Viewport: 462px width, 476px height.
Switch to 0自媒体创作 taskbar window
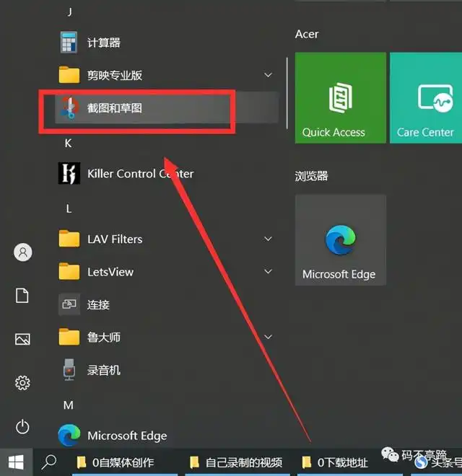pos(125,462)
